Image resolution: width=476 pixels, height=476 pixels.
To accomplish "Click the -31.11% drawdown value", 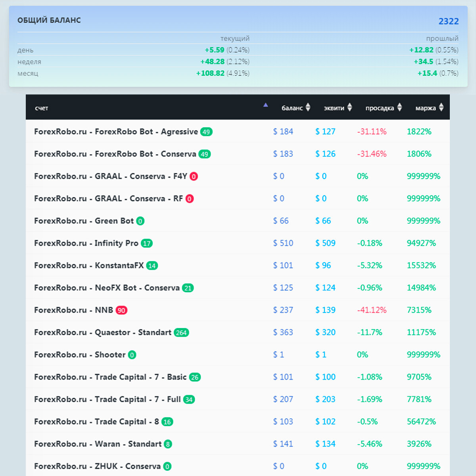I will (x=372, y=132).
